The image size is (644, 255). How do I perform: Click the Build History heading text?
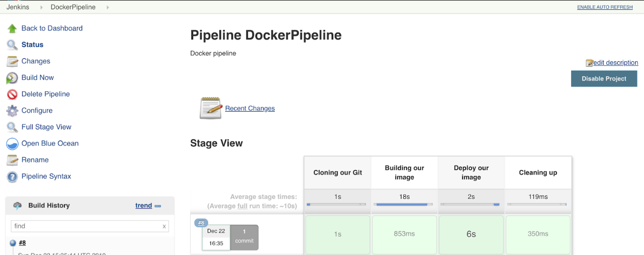click(x=49, y=205)
